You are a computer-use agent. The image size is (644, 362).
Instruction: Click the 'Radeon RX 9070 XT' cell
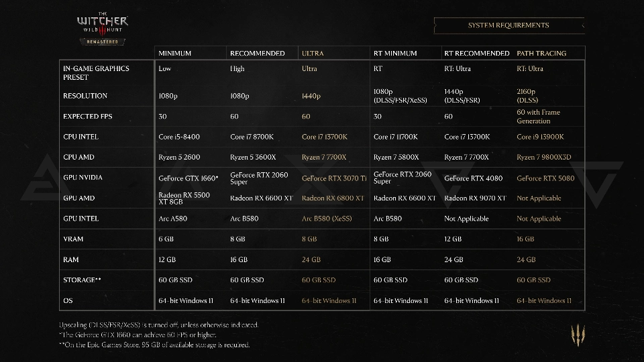click(x=475, y=198)
